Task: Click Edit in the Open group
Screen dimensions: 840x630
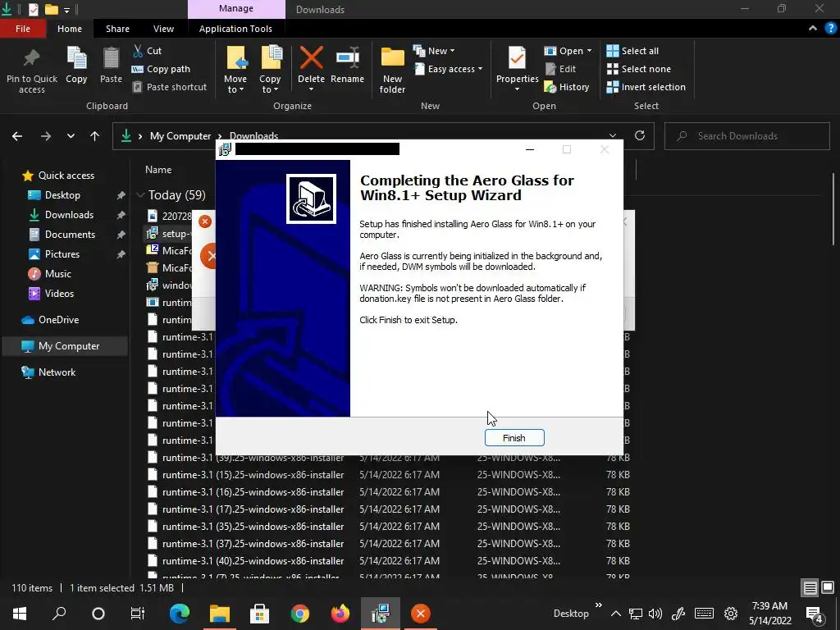Action: pos(560,69)
